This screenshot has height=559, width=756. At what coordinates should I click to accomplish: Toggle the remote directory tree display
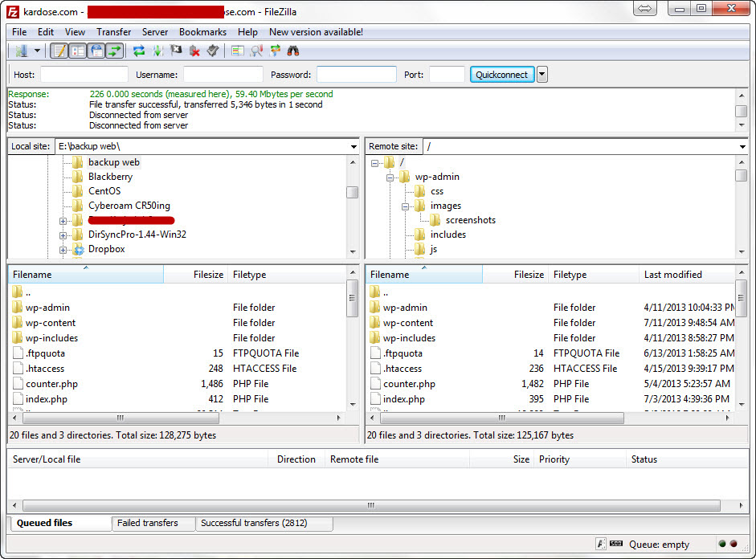[96, 51]
